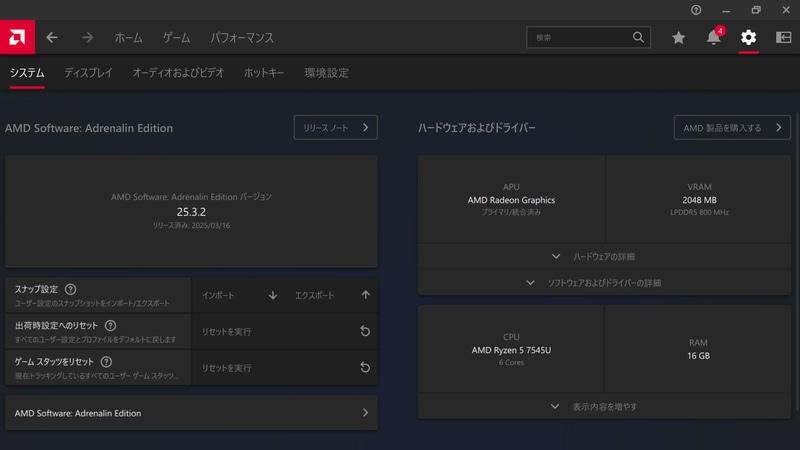Click the エクスポート up arrow icon
The image size is (800, 450).
[x=365, y=295]
